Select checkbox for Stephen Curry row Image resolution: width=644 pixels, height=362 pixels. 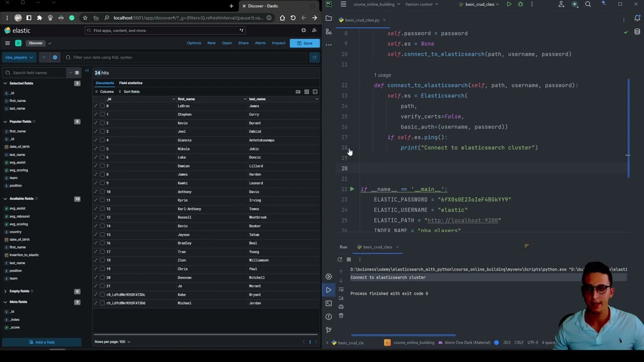102,115
